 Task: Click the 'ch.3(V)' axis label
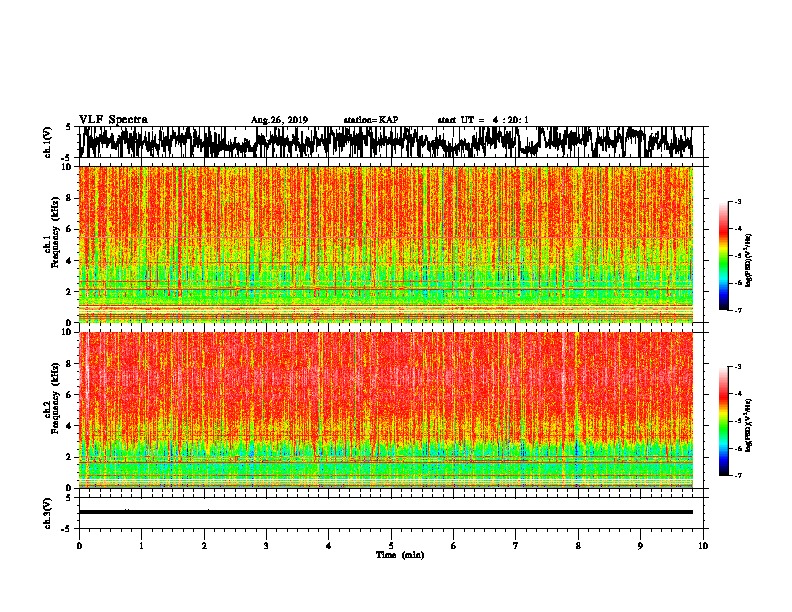(x=48, y=513)
